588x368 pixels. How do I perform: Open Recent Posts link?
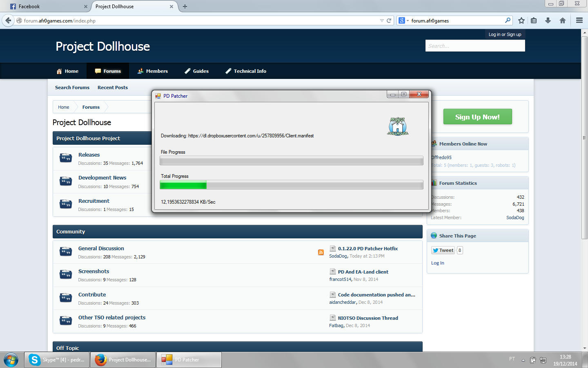coord(113,88)
